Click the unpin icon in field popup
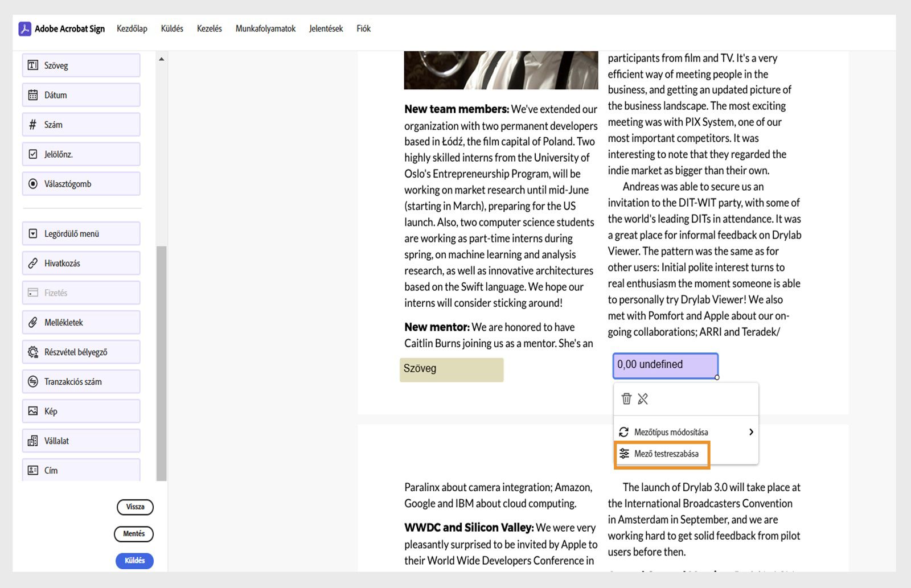This screenshot has height=588, width=911. [x=643, y=398]
